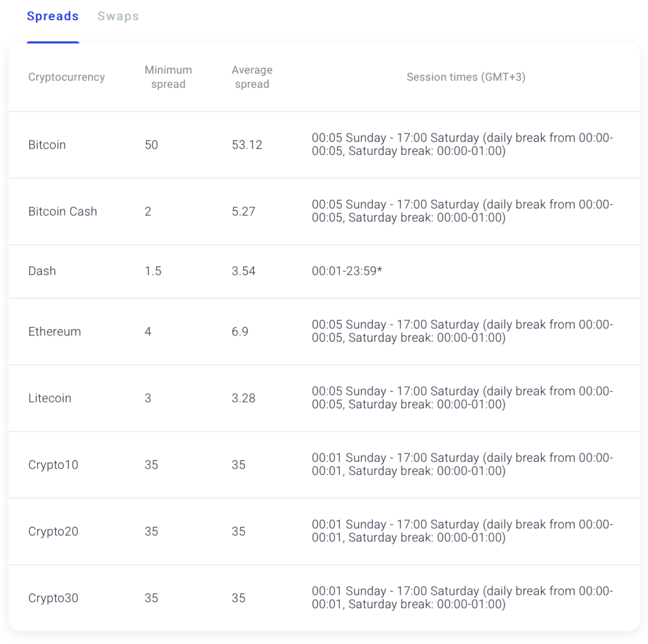
Task: Click Bitcoin session times text
Action: coord(463,145)
